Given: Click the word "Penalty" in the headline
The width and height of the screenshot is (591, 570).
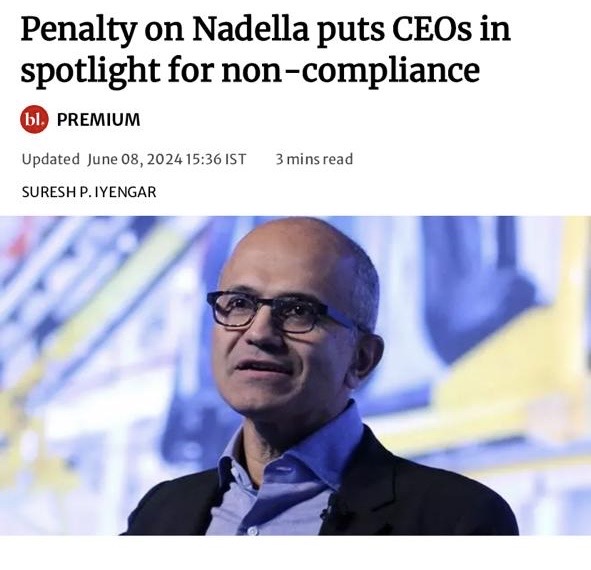Looking at the screenshot, I should 78,31.
